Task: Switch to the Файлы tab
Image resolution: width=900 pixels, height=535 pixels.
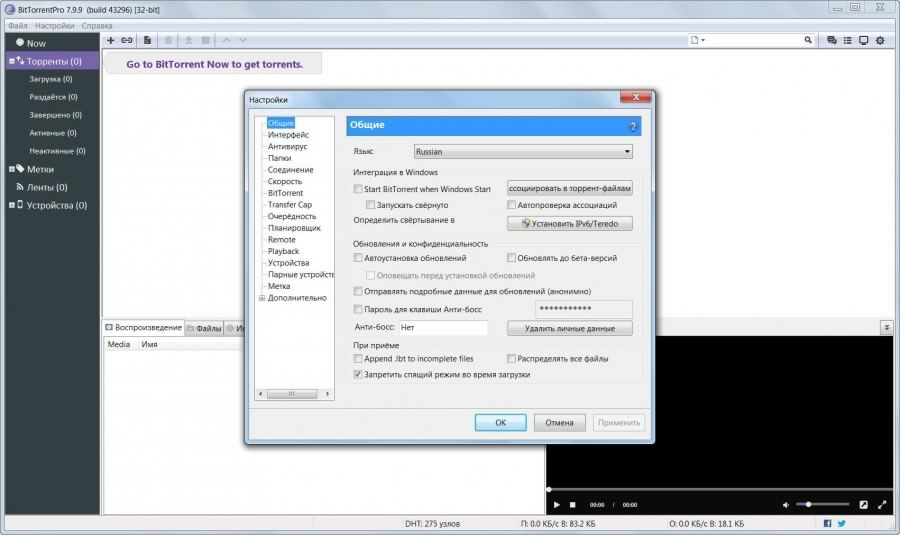Action: coord(204,328)
